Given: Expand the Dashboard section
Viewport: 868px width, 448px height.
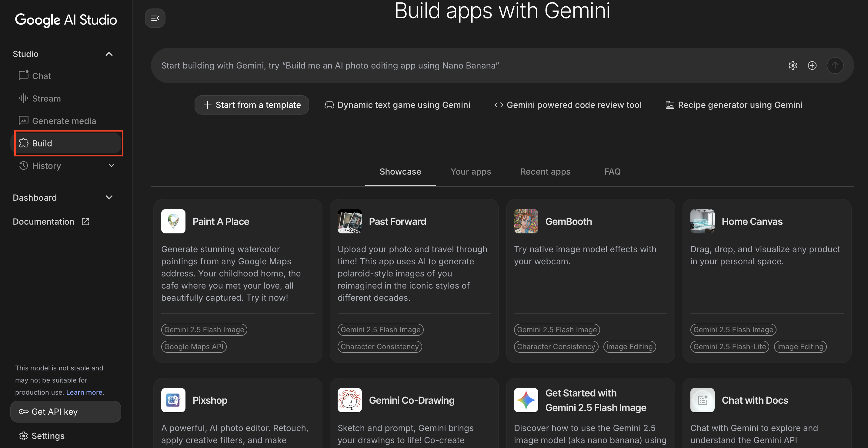Looking at the screenshot, I should (109, 198).
